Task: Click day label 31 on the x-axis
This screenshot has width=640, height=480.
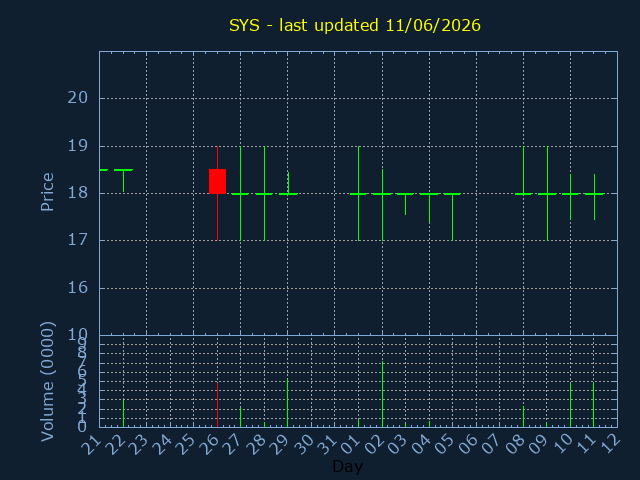Action: (327, 444)
